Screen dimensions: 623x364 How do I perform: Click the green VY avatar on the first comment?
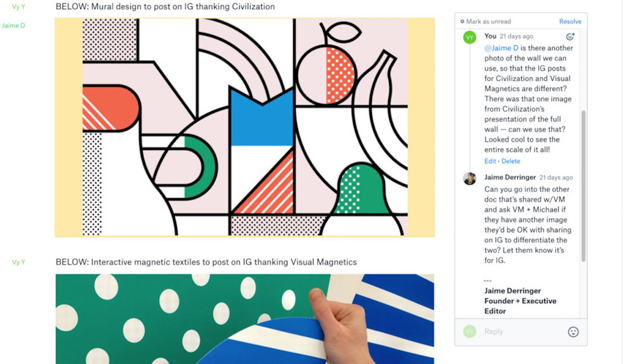pyautogui.click(x=470, y=37)
